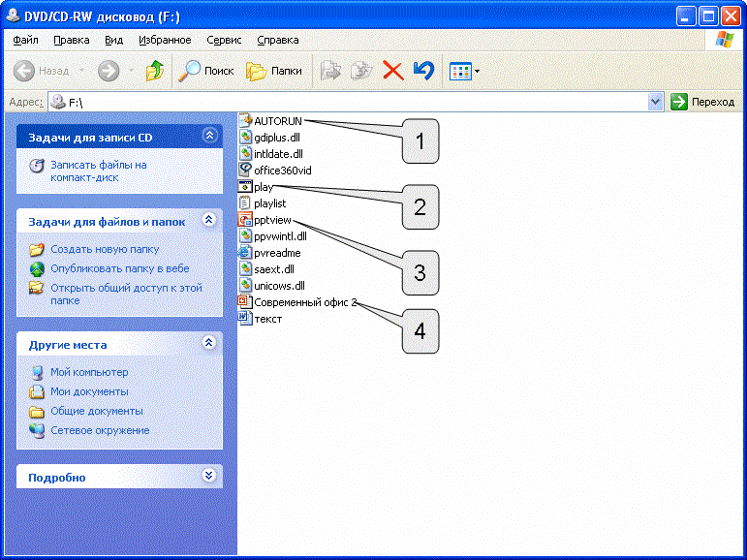Image resolution: width=747 pixels, height=560 pixels.
Task: Select the pvreadme file
Action: coord(269,253)
